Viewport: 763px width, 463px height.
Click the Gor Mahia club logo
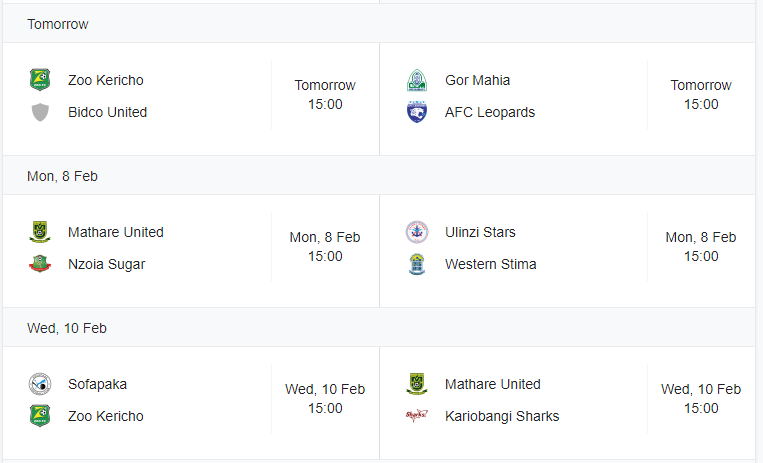417,80
